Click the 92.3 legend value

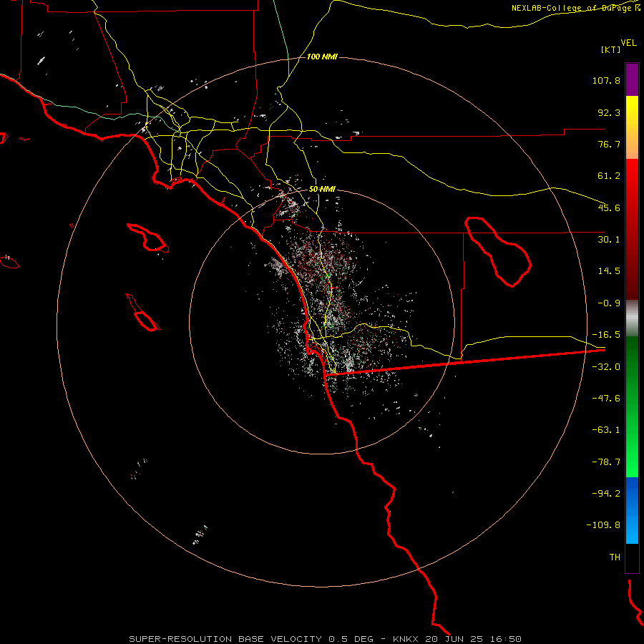[x=609, y=112]
